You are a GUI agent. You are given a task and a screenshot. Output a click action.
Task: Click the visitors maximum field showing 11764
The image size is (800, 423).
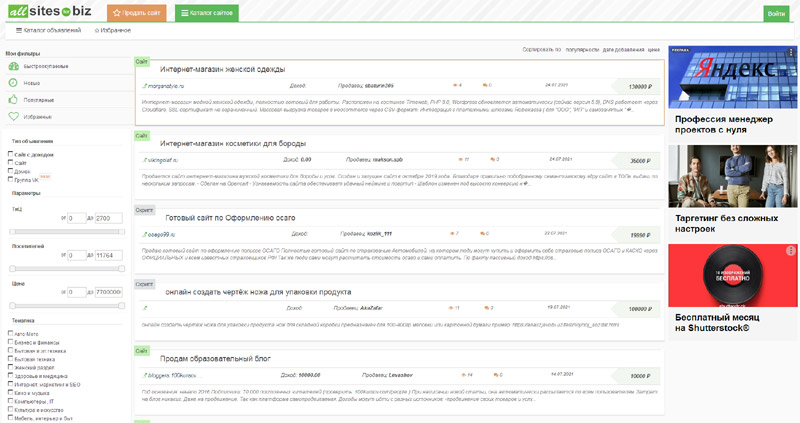[x=108, y=255]
